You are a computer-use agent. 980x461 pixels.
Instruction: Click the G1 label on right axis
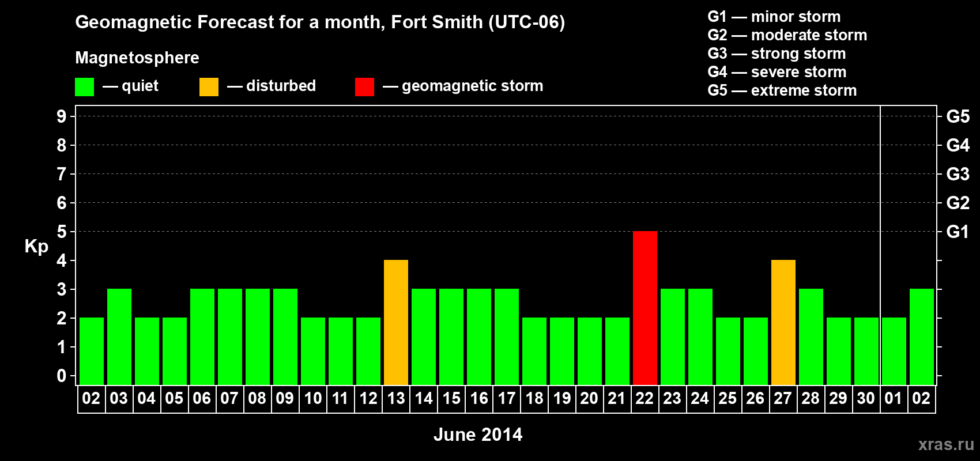pos(958,232)
